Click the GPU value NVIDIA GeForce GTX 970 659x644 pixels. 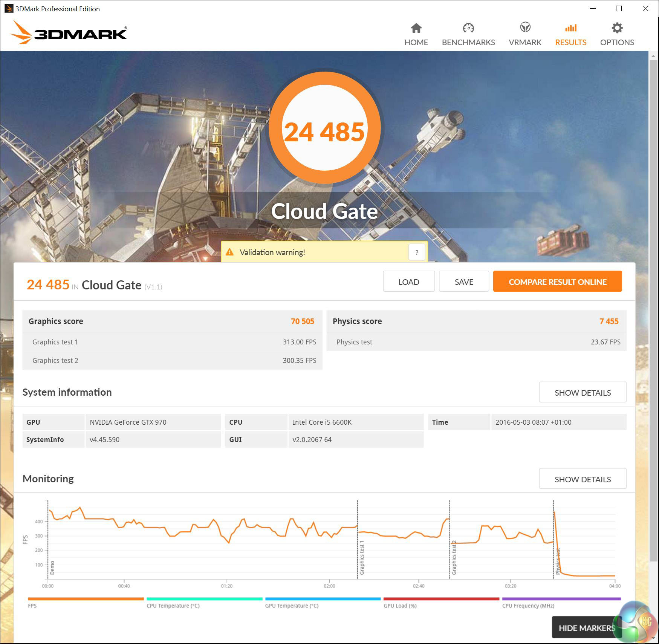(x=128, y=422)
